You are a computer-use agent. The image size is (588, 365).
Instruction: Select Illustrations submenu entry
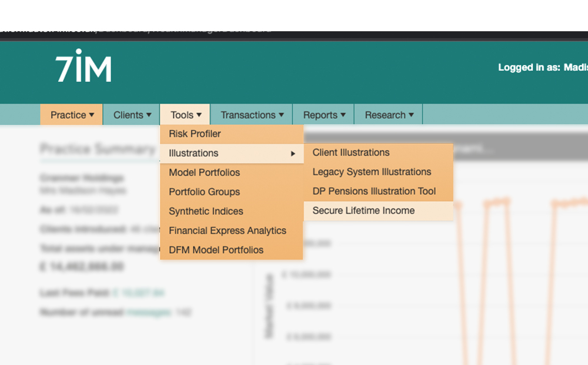(232, 153)
